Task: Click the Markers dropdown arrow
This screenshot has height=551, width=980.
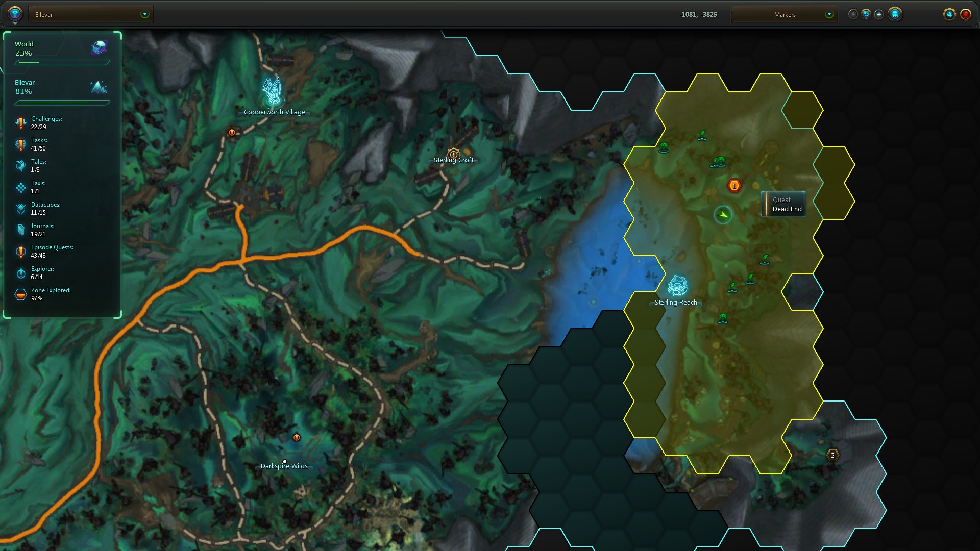Action: click(x=829, y=14)
